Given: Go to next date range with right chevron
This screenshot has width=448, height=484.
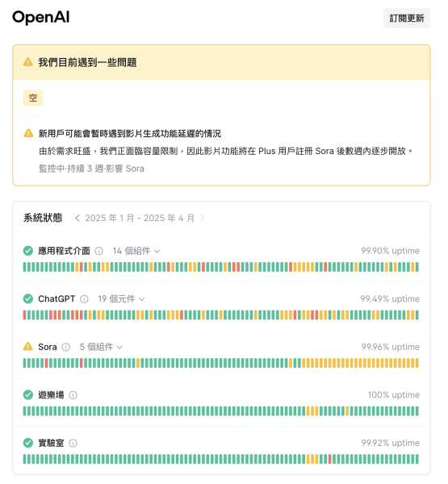Looking at the screenshot, I should [203, 219].
